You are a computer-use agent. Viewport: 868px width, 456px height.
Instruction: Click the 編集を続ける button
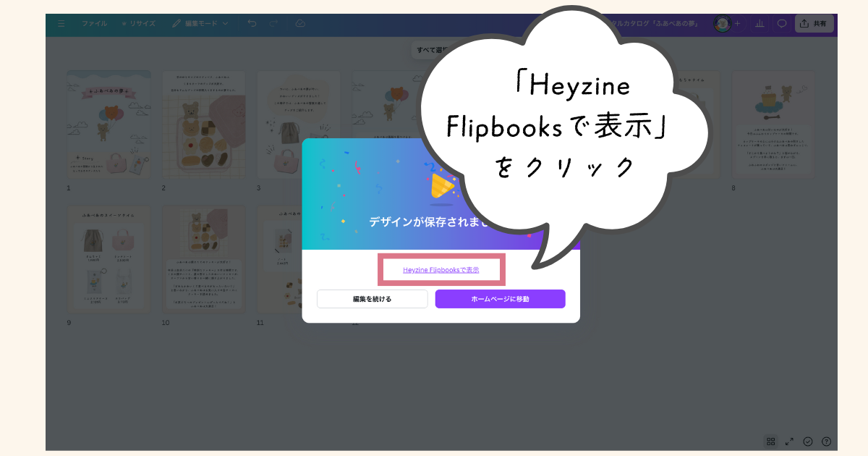coord(372,298)
